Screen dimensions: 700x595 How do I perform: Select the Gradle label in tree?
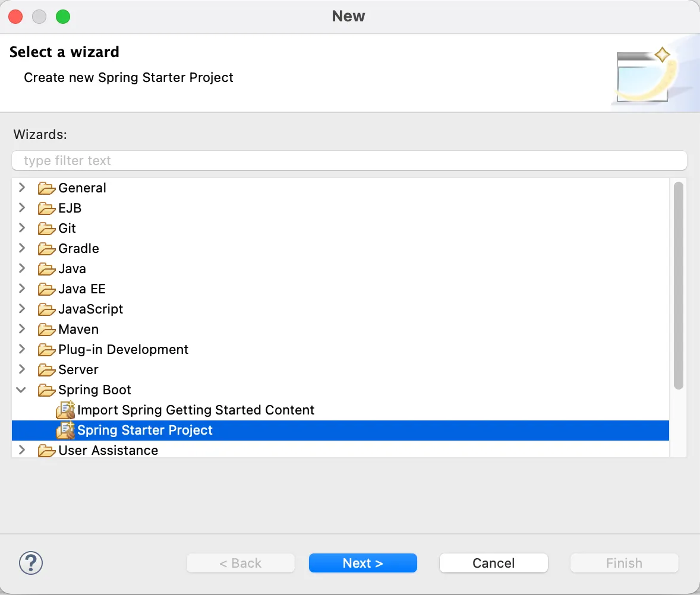(x=78, y=248)
